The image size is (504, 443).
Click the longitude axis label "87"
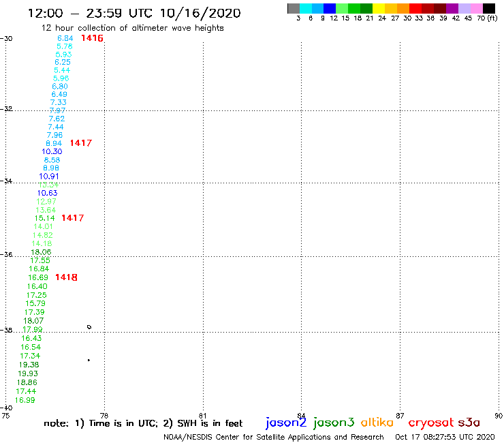tap(400, 416)
